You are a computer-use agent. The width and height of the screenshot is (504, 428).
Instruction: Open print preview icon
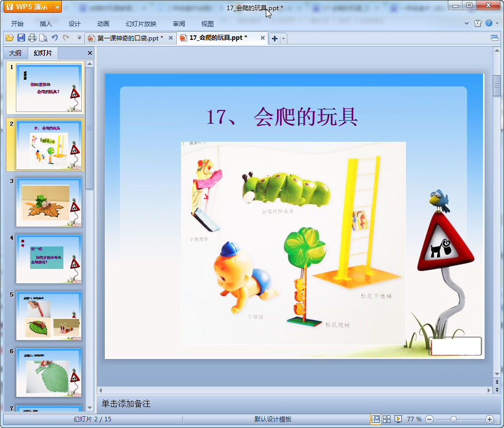43,38
